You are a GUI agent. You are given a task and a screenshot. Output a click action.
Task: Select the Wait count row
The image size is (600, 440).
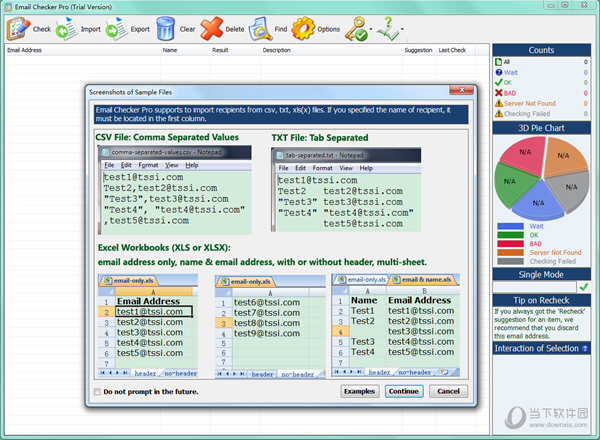click(541, 72)
